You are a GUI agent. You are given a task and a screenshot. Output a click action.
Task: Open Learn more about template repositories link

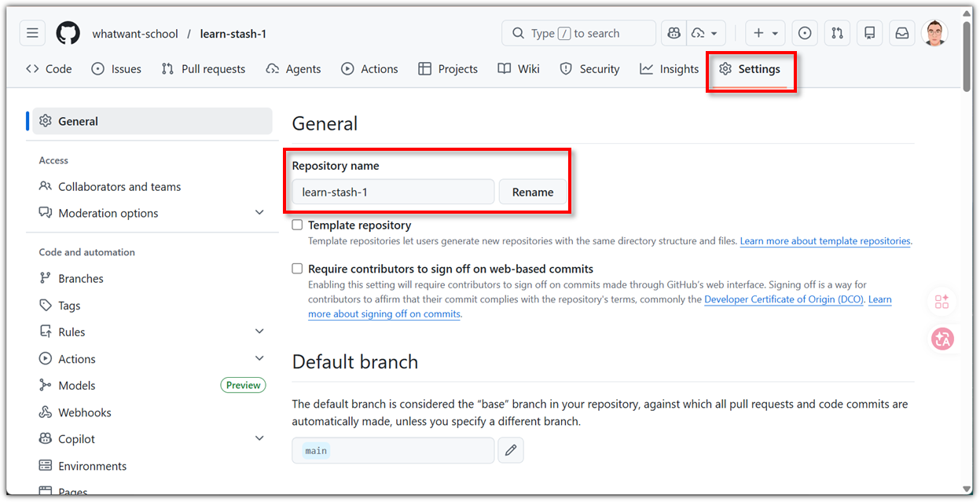click(x=825, y=241)
